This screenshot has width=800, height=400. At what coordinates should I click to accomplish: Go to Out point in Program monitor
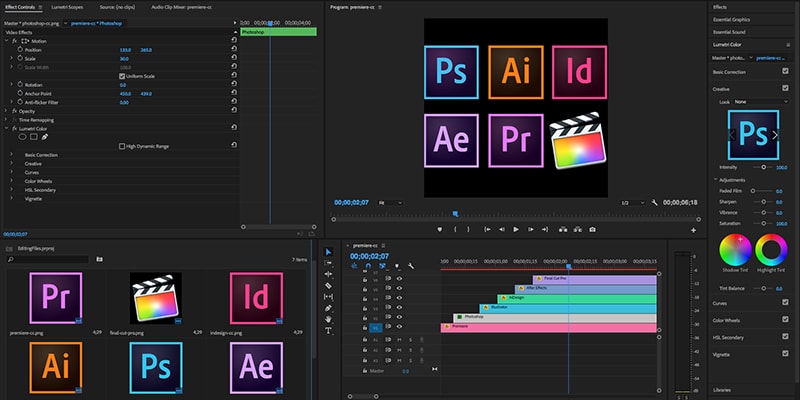(x=545, y=230)
